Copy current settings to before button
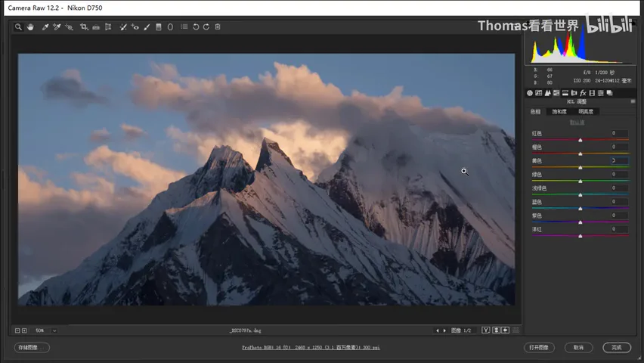Image resolution: width=644 pixels, height=363 pixels. pos(506,330)
